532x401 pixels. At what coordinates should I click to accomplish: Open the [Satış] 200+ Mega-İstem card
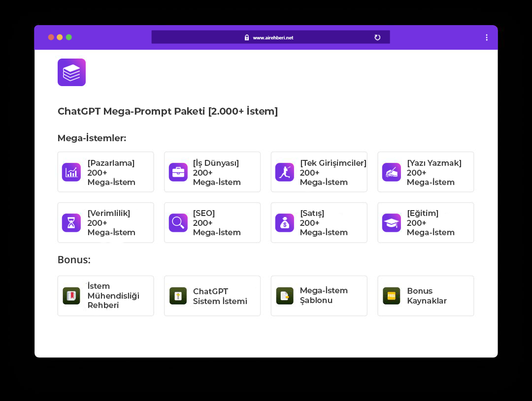319,222
